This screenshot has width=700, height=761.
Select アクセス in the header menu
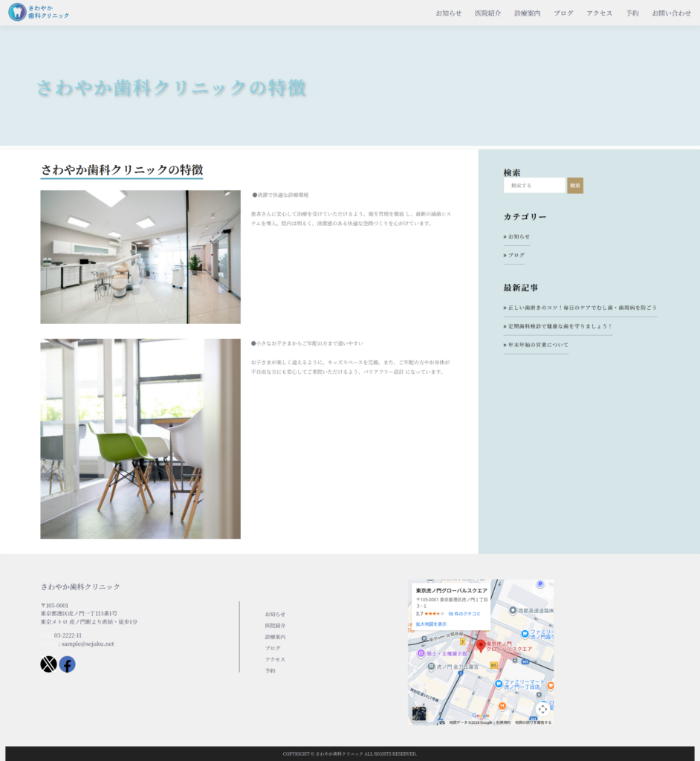tap(599, 13)
